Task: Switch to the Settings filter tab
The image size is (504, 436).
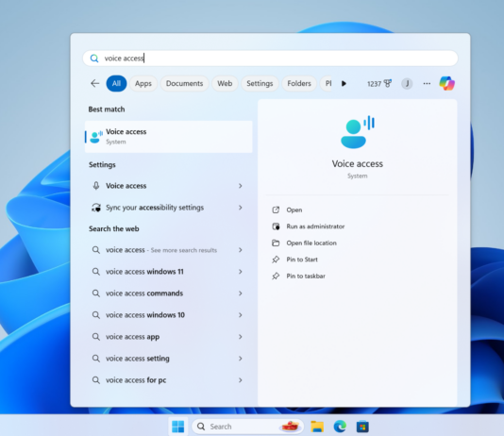Action: 260,84
